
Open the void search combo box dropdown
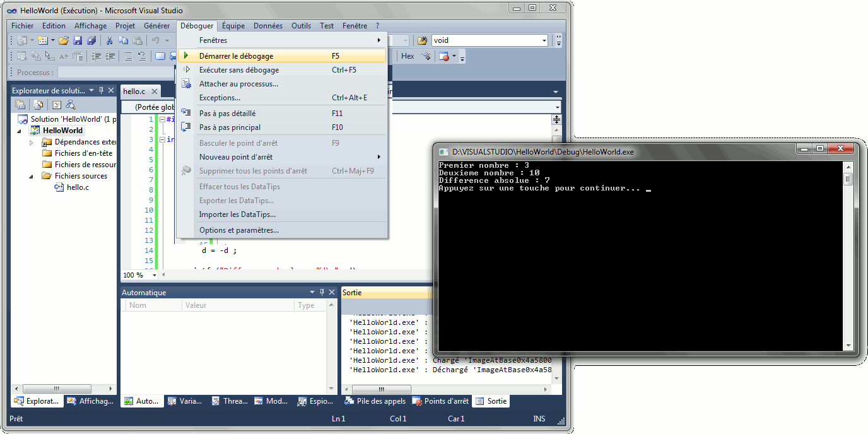coord(544,40)
